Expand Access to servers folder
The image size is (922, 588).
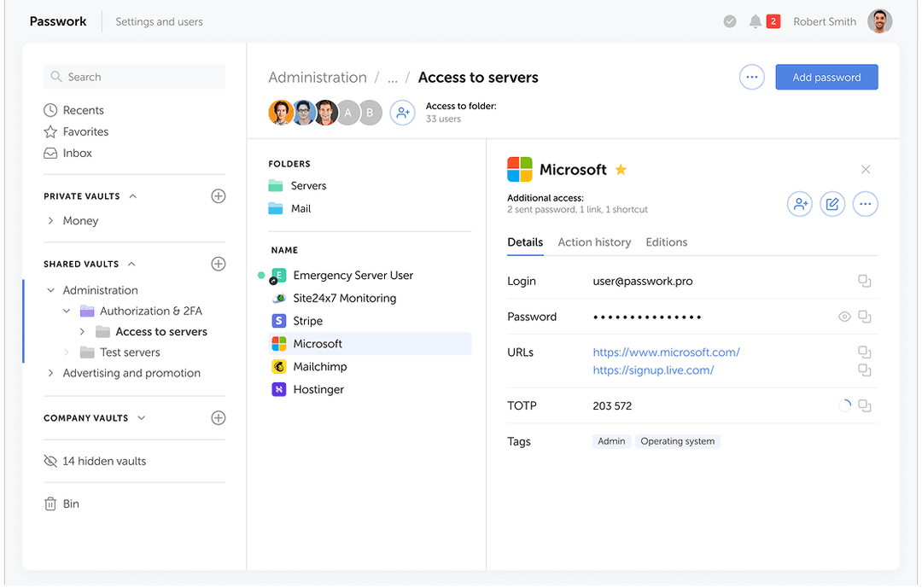click(x=82, y=332)
